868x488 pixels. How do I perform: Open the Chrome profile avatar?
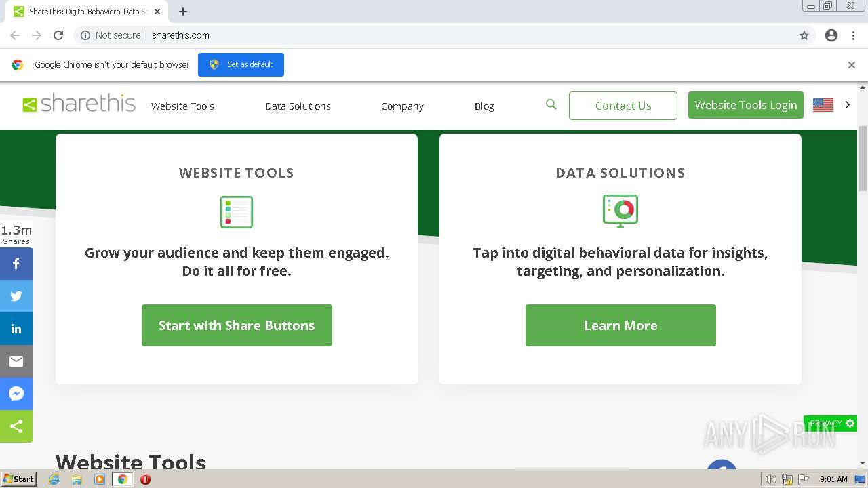[831, 35]
